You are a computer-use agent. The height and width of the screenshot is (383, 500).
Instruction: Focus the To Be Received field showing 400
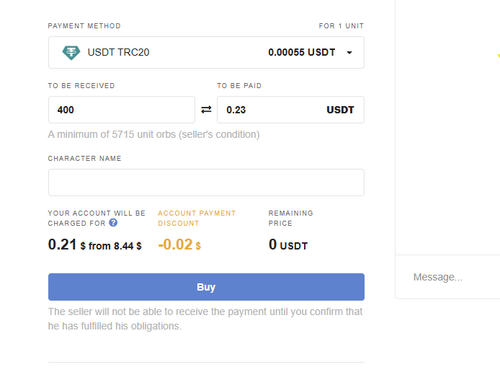click(122, 110)
